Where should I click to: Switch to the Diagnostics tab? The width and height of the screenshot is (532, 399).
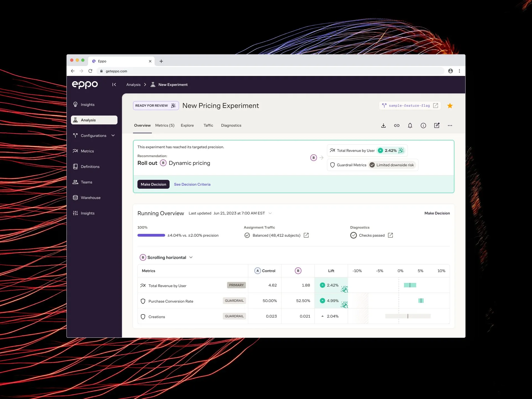[231, 126]
